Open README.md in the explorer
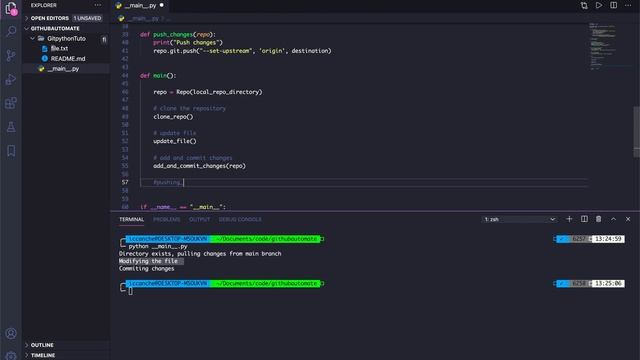 [x=68, y=58]
